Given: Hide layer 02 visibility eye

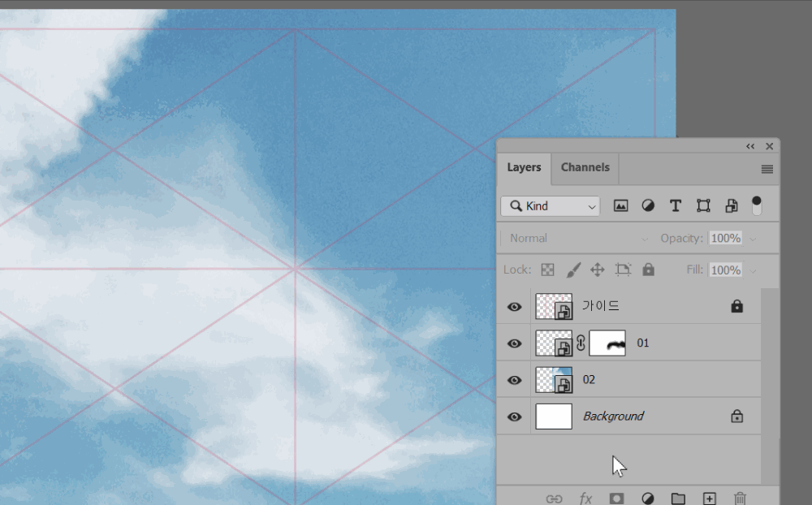Looking at the screenshot, I should (x=514, y=380).
